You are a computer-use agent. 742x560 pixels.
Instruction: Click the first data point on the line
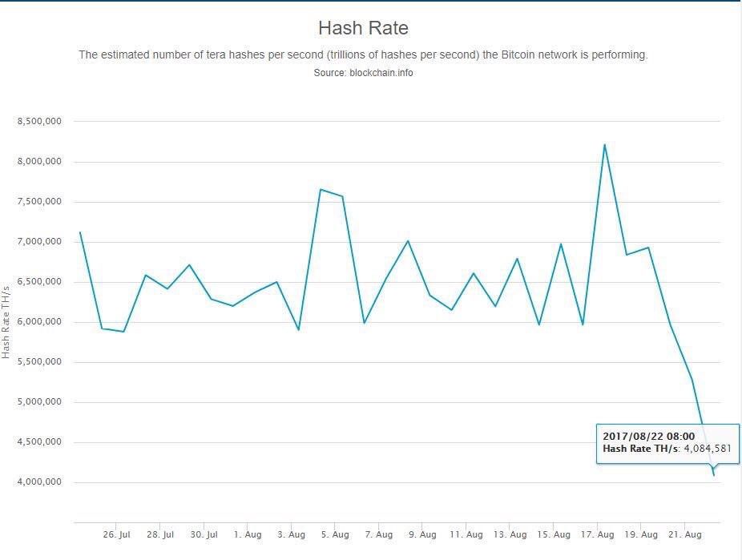[80, 232]
